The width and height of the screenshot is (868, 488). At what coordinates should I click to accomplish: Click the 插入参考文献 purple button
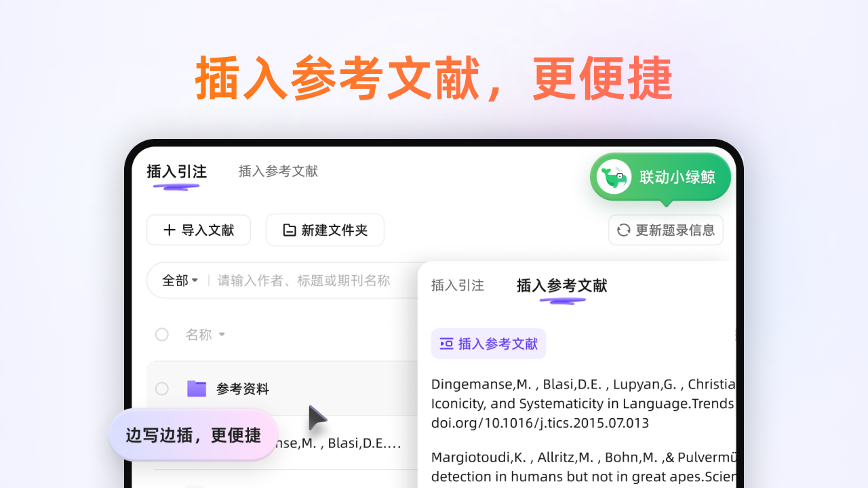[488, 344]
